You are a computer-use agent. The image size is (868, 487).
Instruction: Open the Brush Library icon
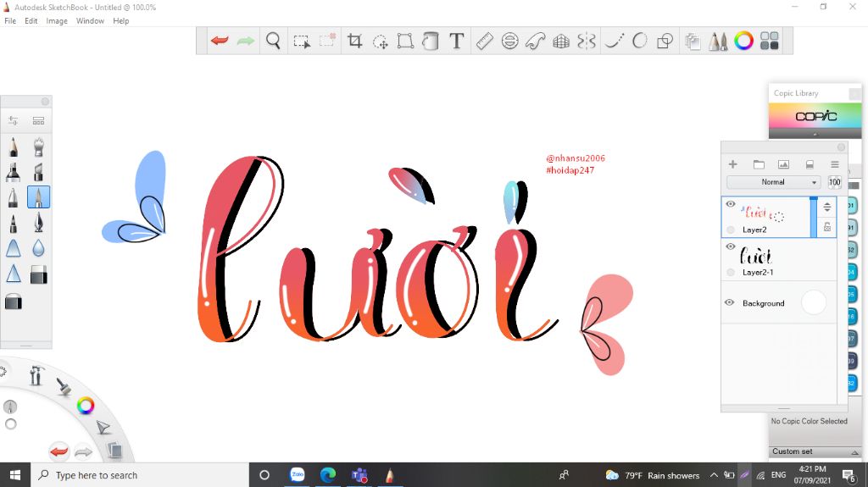tap(38, 120)
